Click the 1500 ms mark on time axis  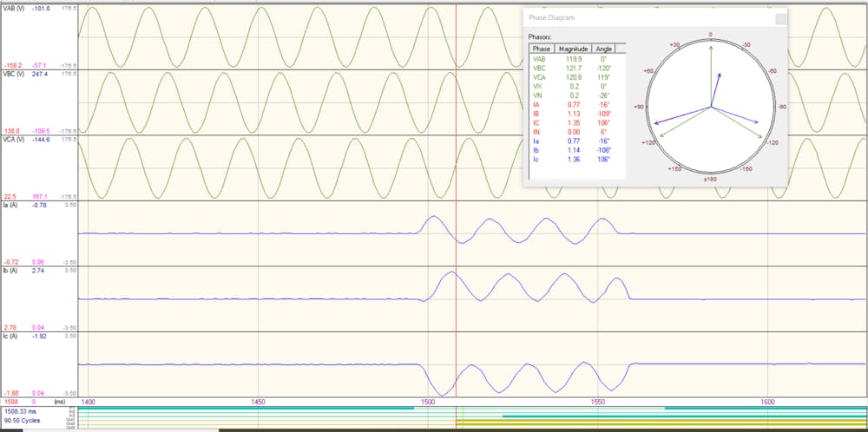[428, 401]
